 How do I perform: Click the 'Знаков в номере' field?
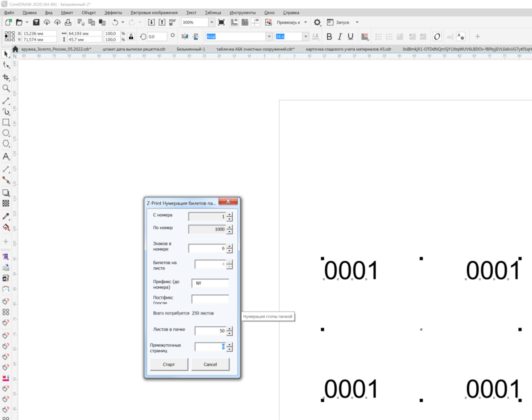click(x=207, y=248)
